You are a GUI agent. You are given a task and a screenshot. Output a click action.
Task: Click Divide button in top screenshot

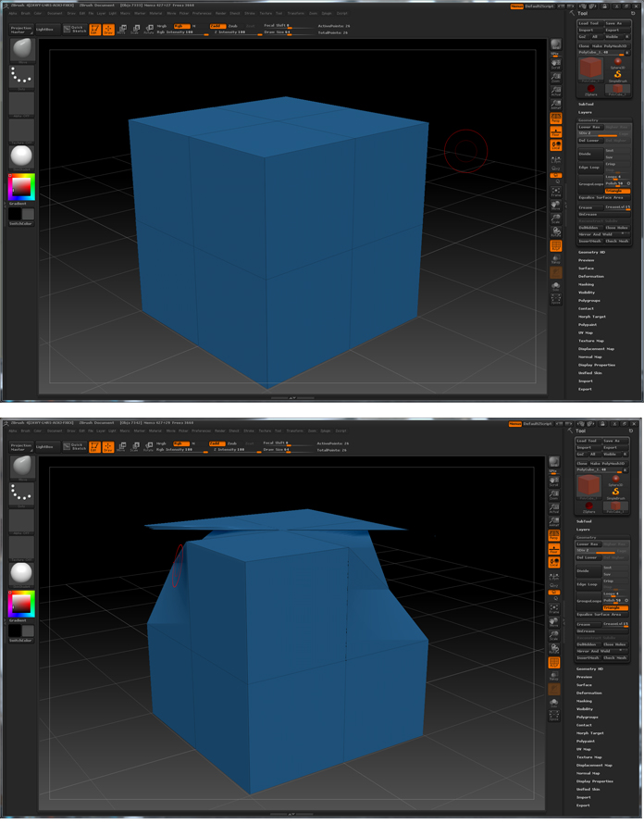pos(590,154)
